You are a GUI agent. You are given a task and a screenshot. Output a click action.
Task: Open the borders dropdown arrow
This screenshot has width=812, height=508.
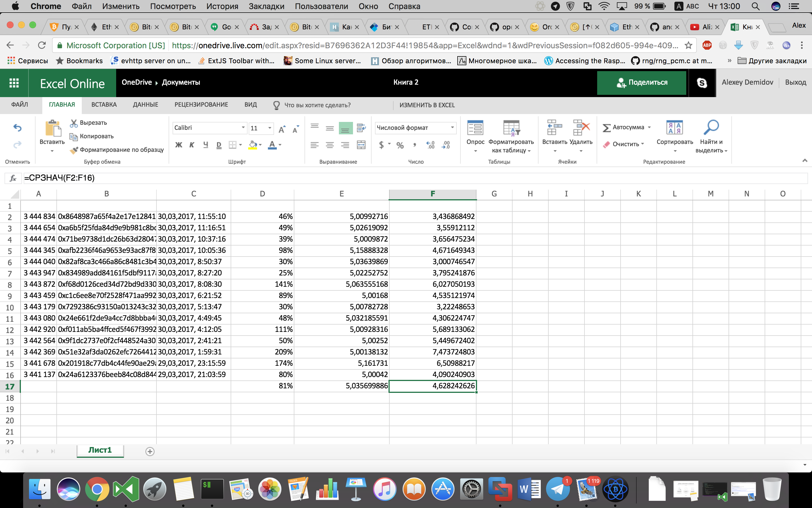[x=240, y=145]
